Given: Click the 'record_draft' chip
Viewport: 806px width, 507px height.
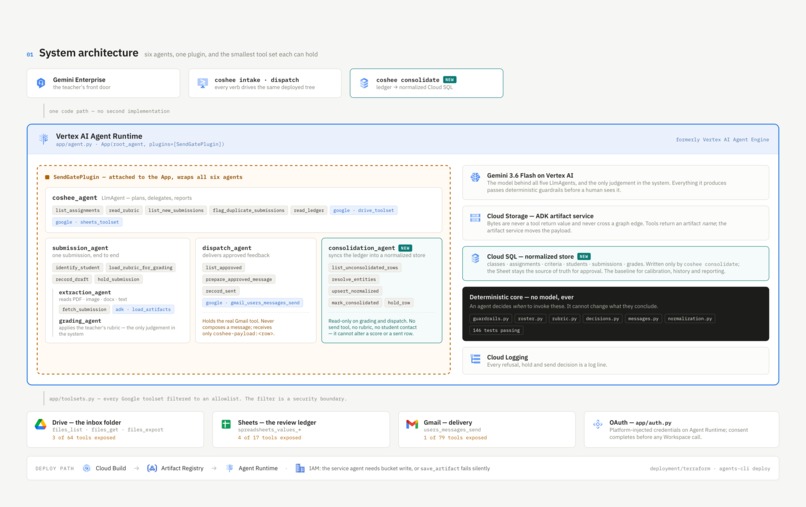Looking at the screenshot, I should click(x=72, y=279).
